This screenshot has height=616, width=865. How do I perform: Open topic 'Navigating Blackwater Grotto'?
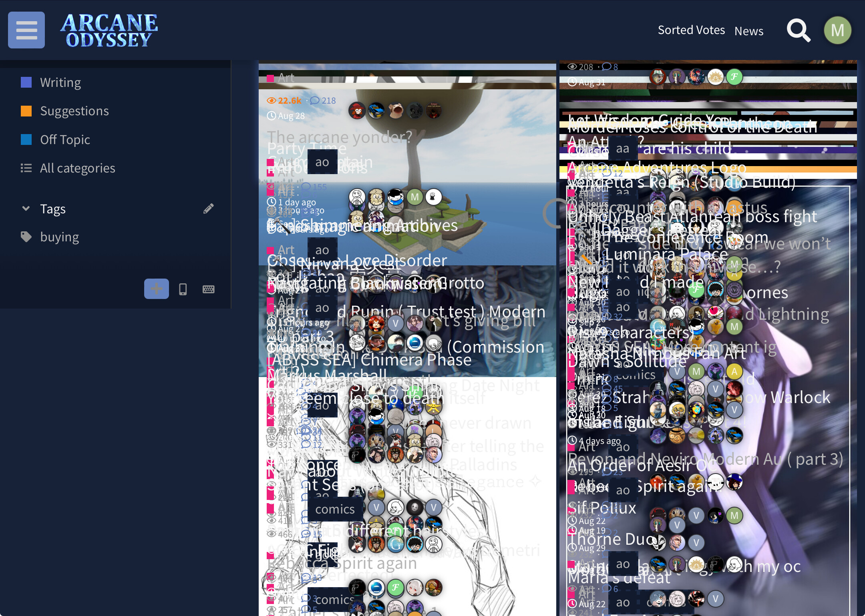pyautogui.click(x=376, y=283)
